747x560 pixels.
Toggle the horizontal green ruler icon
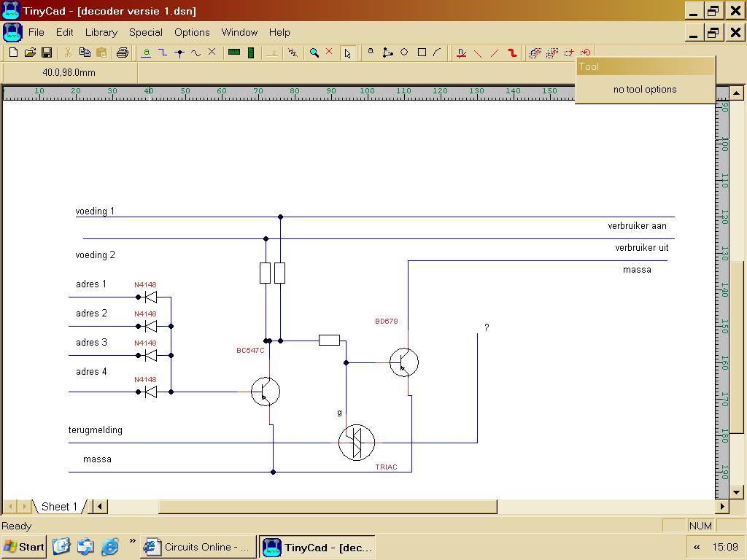pyautogui.click(x=233, y=52)
